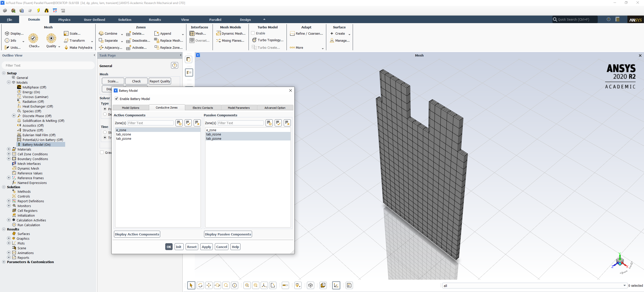Enable the Turbo Model checkbox
This screenshot has width=644, height=292.
pyautogui.click(x=253, y=33)
